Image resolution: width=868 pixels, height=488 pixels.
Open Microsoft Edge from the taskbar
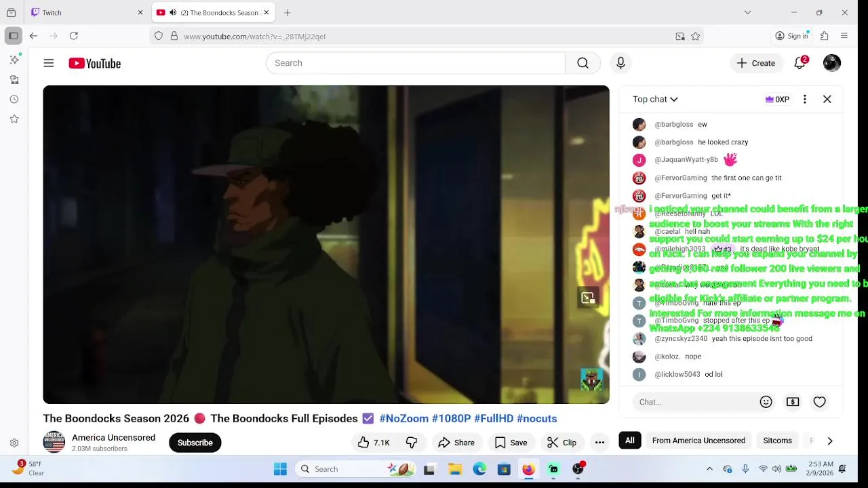[x=479, y=469]
